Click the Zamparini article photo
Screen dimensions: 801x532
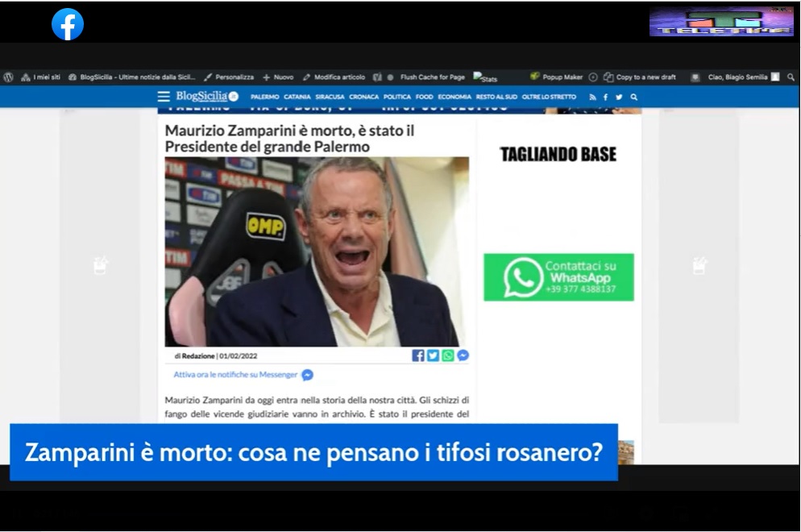point(317,251)
